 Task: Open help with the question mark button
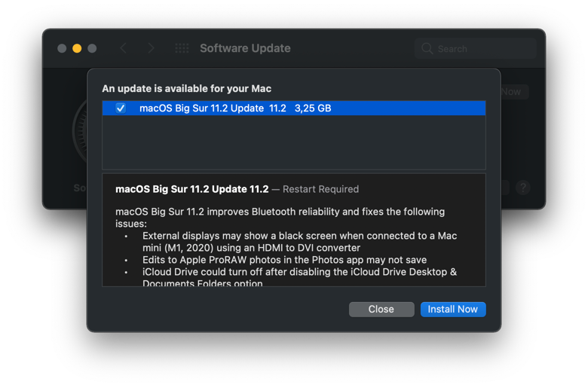pyautogui.click(x=523, y=188)
